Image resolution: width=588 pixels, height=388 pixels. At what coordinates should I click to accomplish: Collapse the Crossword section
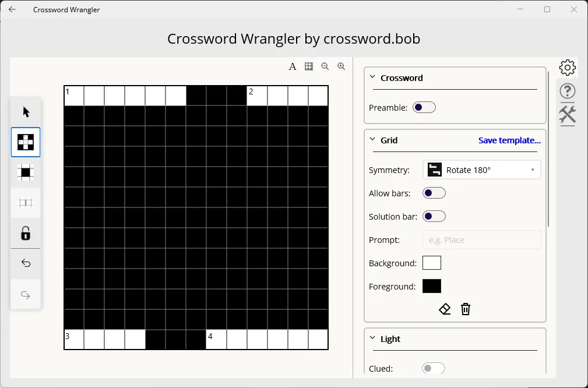[372, 77]
